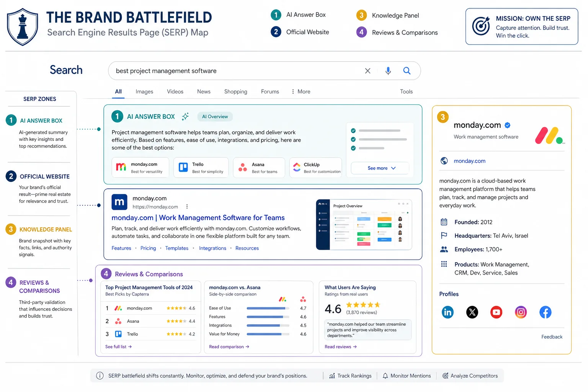
Task: Click the star rating beside 3,870 reviews
Action: click(363, 305)
